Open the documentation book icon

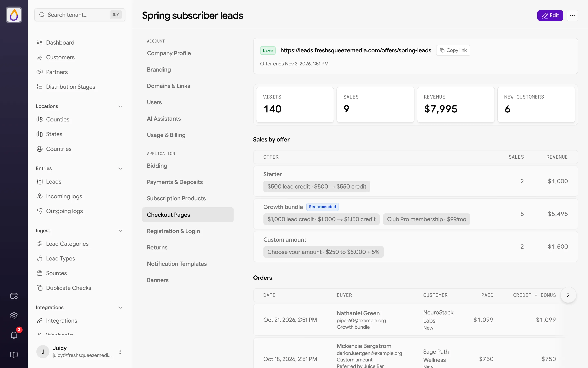14,355
